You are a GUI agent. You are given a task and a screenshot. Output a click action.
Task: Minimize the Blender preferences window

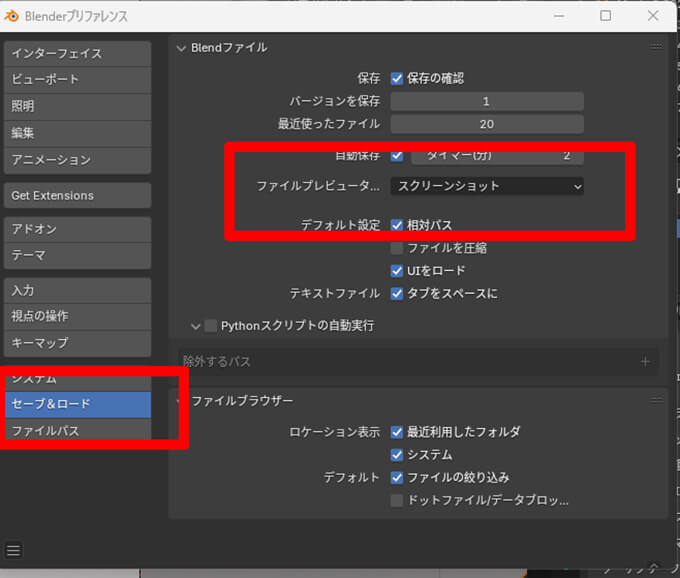pyautogui.click(x=558, y=16)
